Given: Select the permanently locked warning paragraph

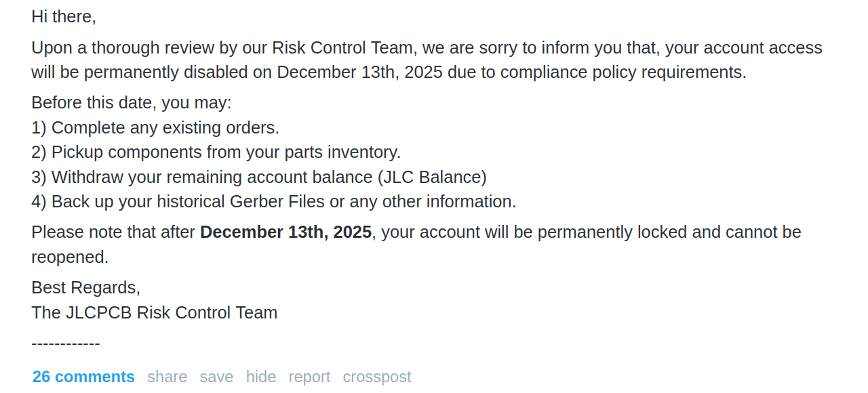Looking at the screenshot, I should click(416, 244).
